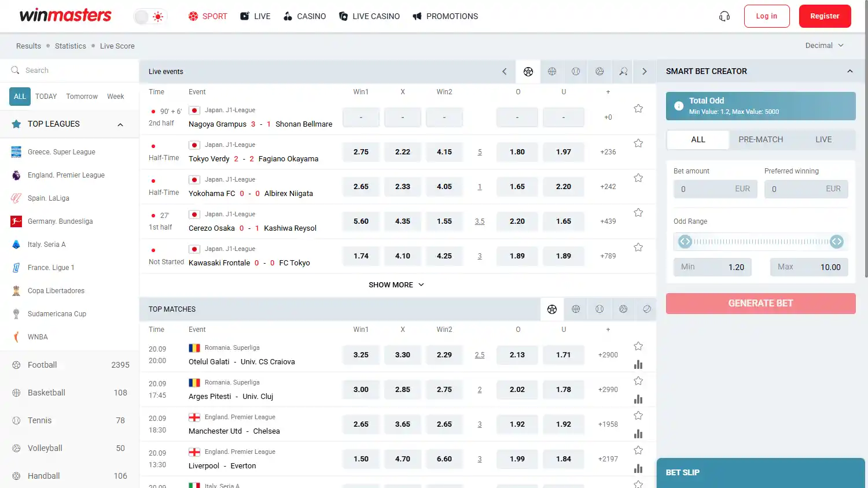
Task: Select volleyball icon in Live events filter
Action: click(599, 72)
